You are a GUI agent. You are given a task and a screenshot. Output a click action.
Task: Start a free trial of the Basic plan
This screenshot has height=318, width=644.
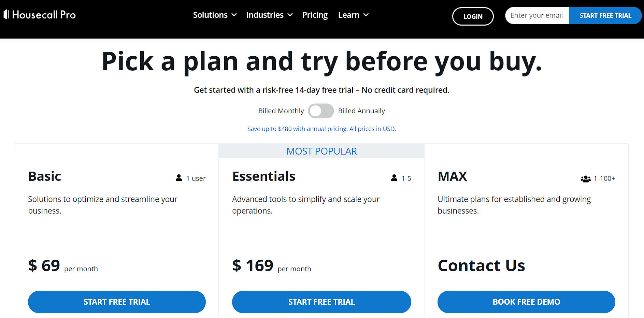click(117, 302)
